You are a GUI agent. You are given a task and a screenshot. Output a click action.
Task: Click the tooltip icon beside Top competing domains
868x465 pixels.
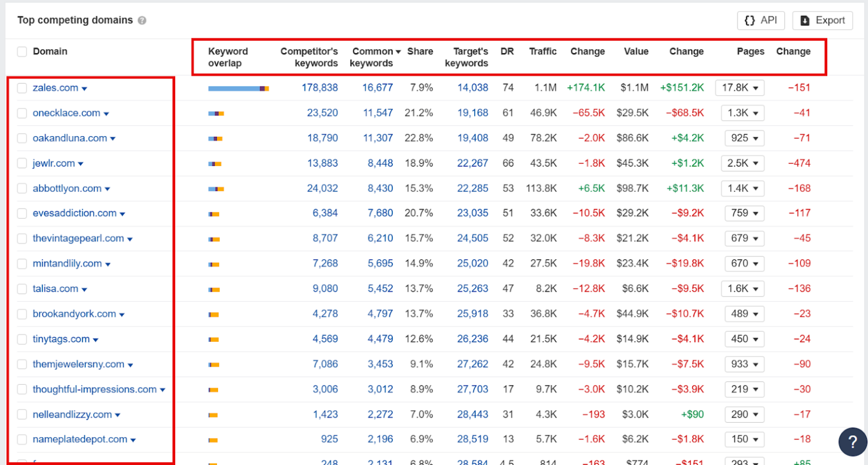click(141, 20)
